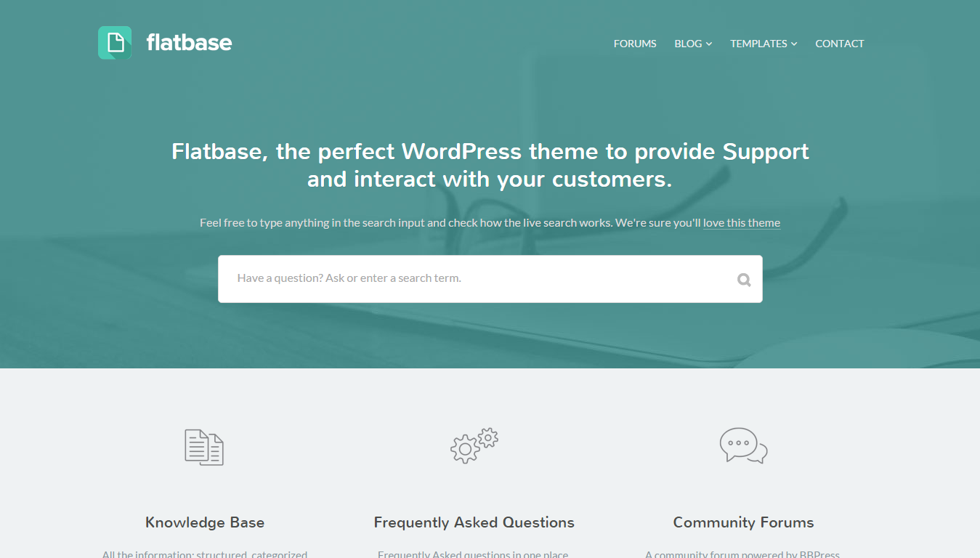Open the Community Forums heading

(x=743, y=522)
